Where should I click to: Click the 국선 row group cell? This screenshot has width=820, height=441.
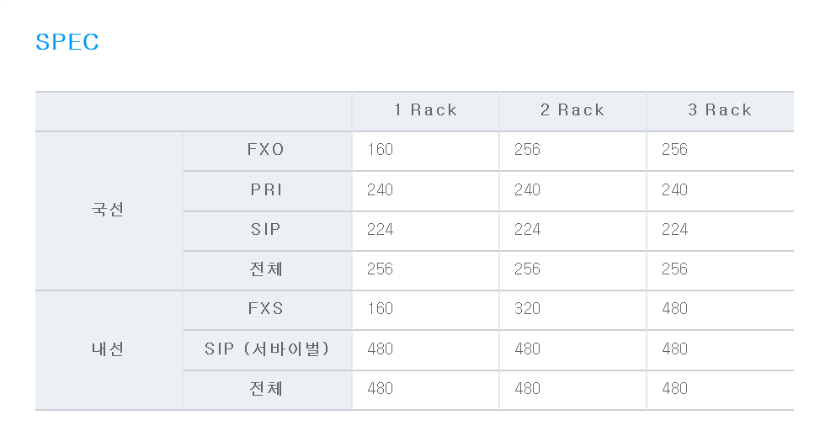(x=108, y=210)
